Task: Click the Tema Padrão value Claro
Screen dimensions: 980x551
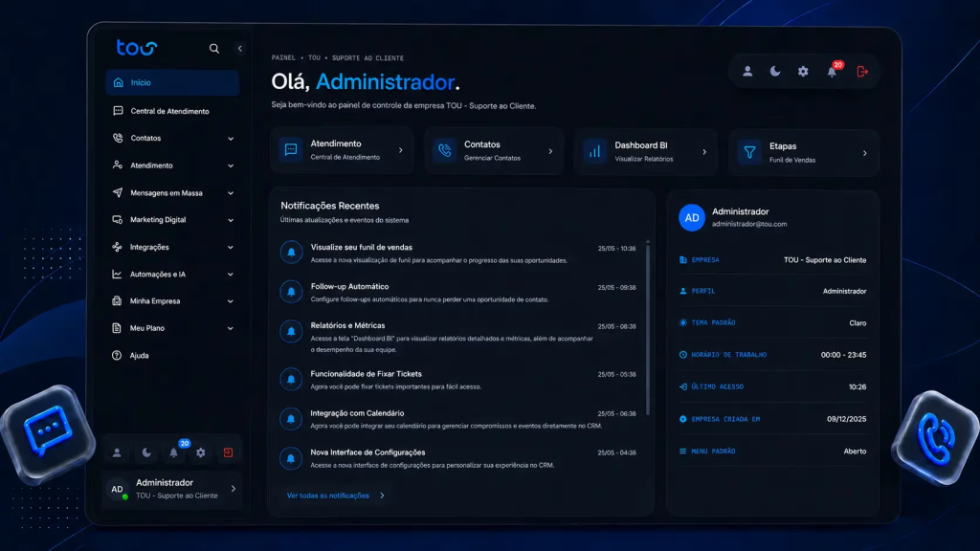Action: pyautogui.click(x=857, y=323)
